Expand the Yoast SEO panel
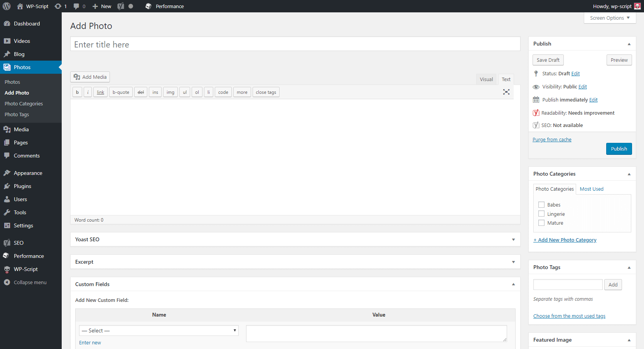Viewport: 644px width, 349px height. pyautogui.click(x=513, y=240)
